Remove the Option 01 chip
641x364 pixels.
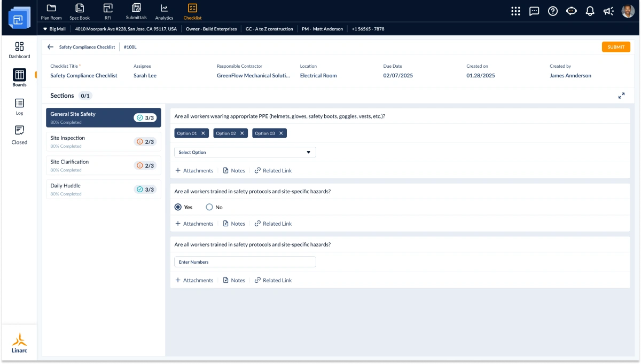(x=203, y=133)
